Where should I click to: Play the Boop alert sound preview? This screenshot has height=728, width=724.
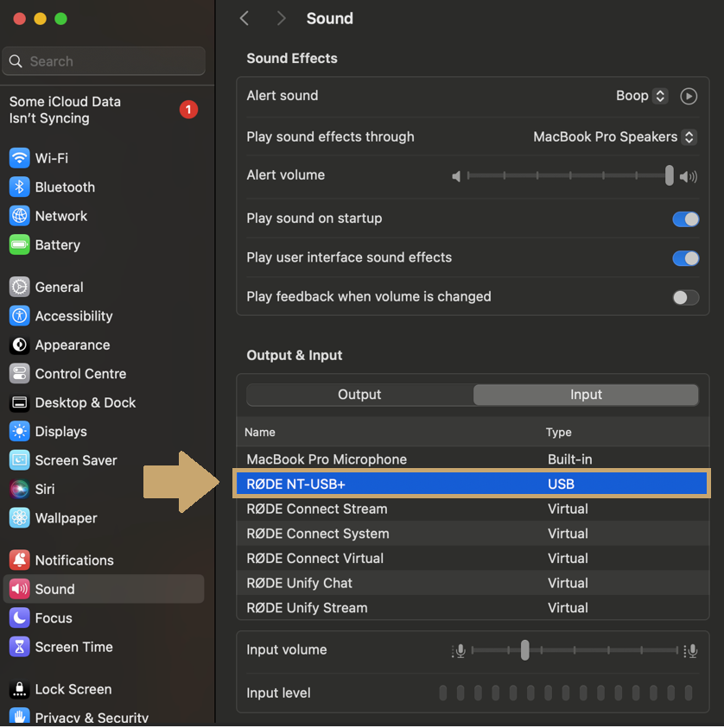pos(689,96)
